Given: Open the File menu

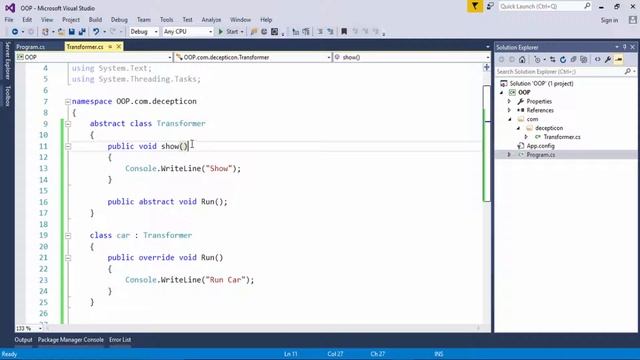Looking at the screenshot, I should point(9,20).
